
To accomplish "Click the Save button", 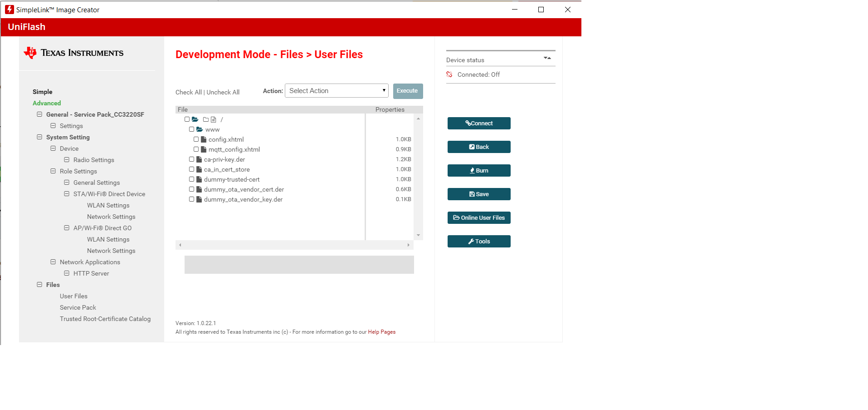I will (x=479, y=194).
